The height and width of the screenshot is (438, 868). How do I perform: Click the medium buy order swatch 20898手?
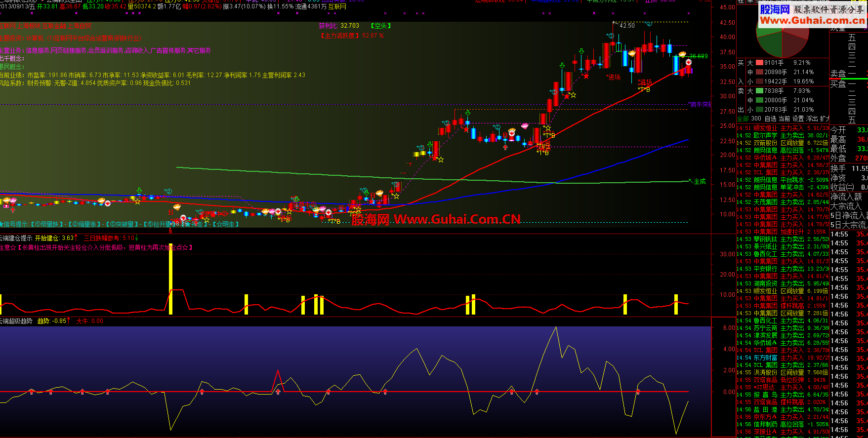[x=759, y=72]
